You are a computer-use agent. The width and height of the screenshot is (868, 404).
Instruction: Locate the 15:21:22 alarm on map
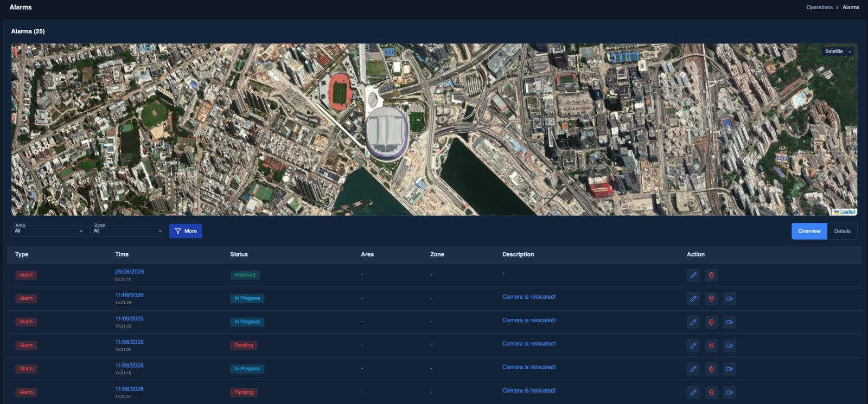coord(711,322)
